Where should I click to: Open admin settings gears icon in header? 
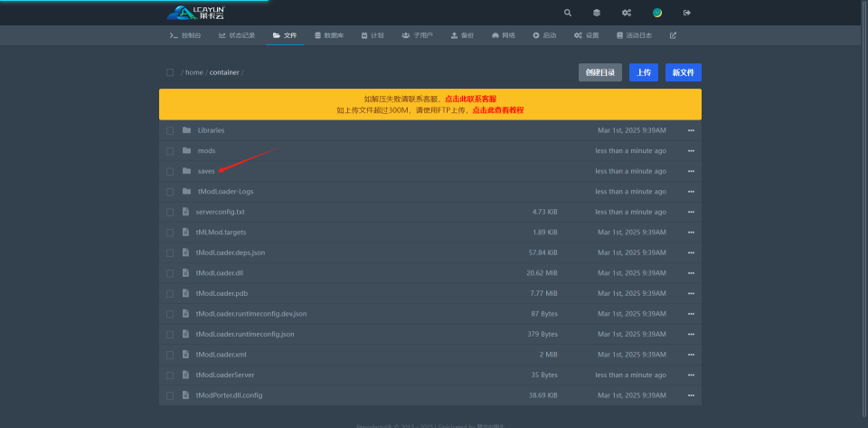(627, 13)
